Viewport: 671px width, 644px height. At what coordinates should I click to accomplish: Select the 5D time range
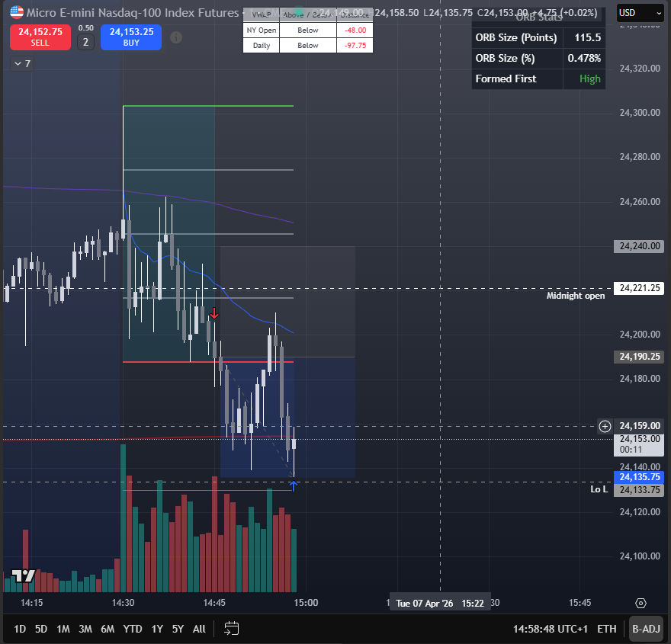[41, 629]
